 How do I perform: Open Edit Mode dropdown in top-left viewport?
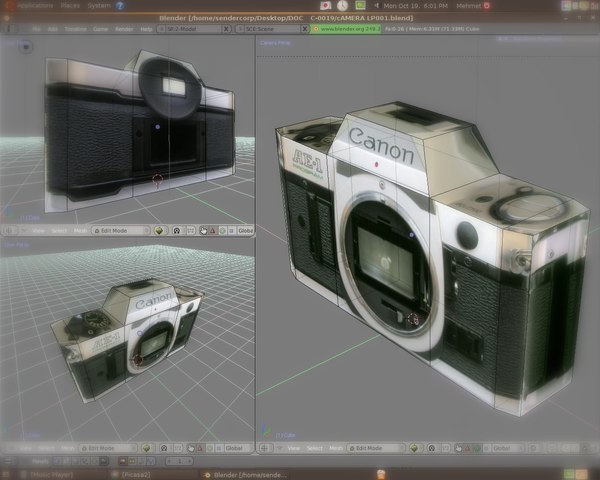[x=121, y=230]
